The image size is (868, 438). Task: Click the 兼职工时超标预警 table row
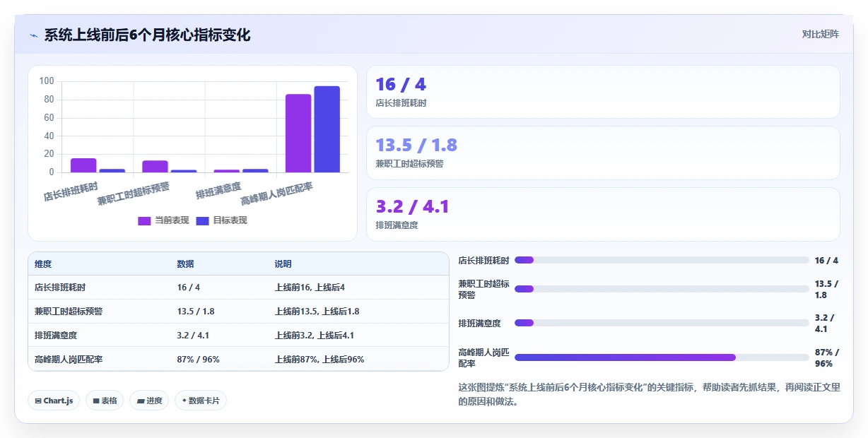238,311
